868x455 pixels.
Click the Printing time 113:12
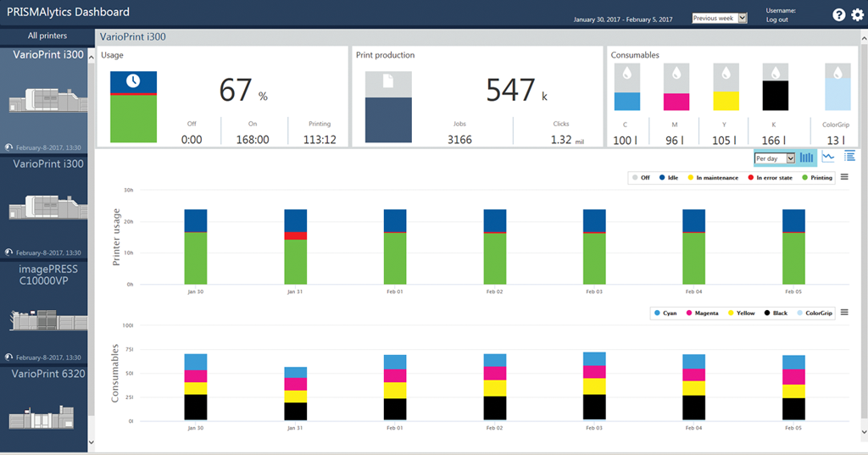(320, 140)
